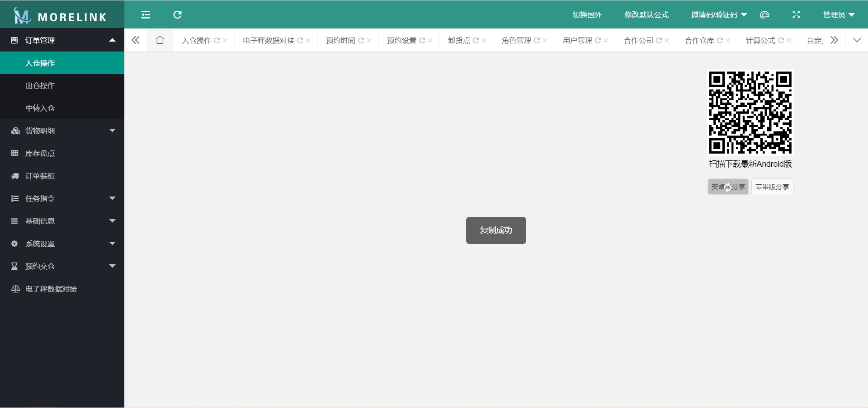Viewport: 868px width, 408px height.
Task: Enter fullscreen mode with expand icon
Action: (796, 15)
